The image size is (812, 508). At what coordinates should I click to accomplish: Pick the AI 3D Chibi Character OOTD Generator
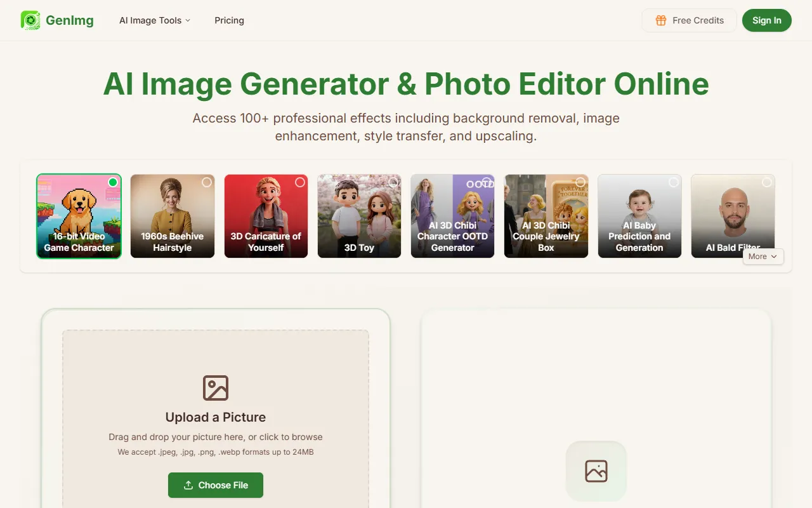coord(452,216)
